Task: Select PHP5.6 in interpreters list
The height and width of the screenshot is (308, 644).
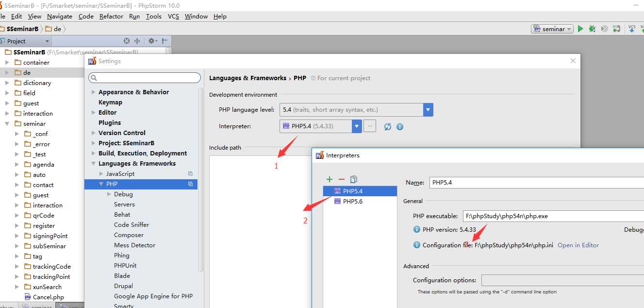Action: point(360,201)
